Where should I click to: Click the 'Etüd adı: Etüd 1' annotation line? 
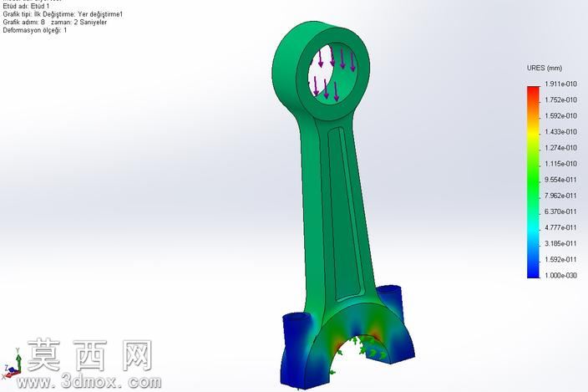26,7
